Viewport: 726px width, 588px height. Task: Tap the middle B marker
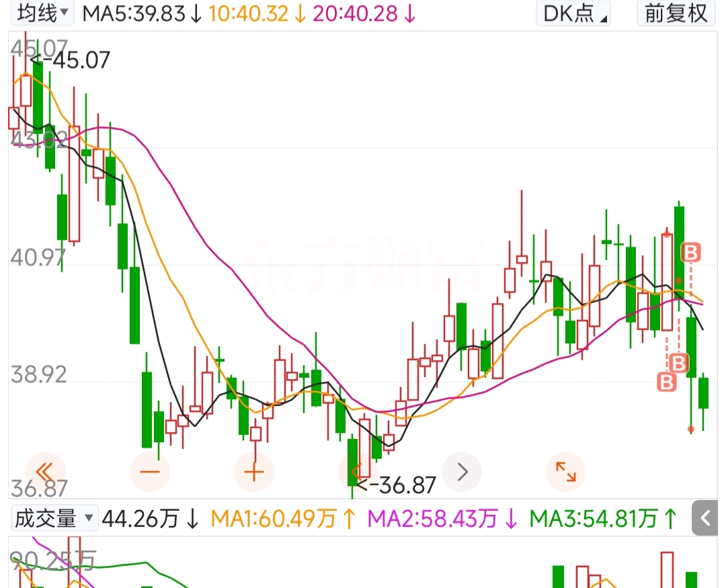coord(679,364)
